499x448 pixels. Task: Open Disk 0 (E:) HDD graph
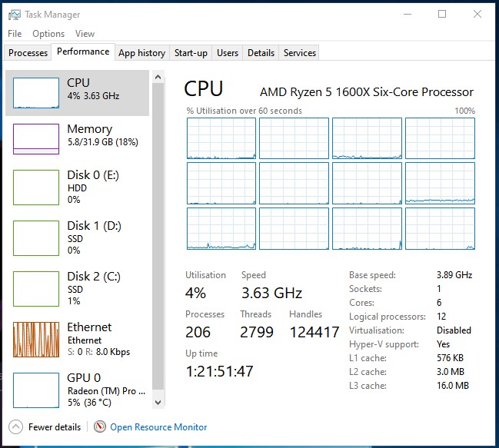[x=36, y=187]
